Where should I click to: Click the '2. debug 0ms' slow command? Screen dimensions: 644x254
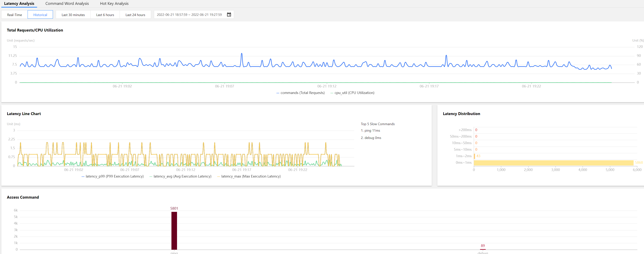(371, 138)
